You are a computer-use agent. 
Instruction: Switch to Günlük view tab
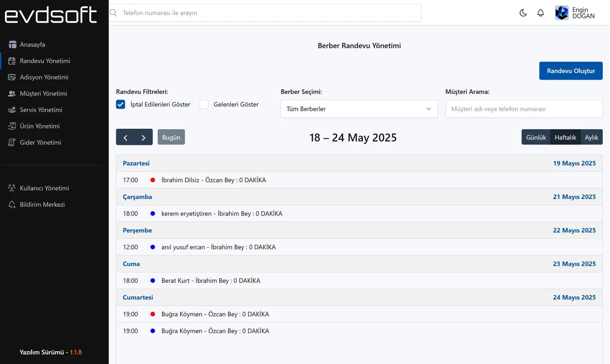click(536, 137)
